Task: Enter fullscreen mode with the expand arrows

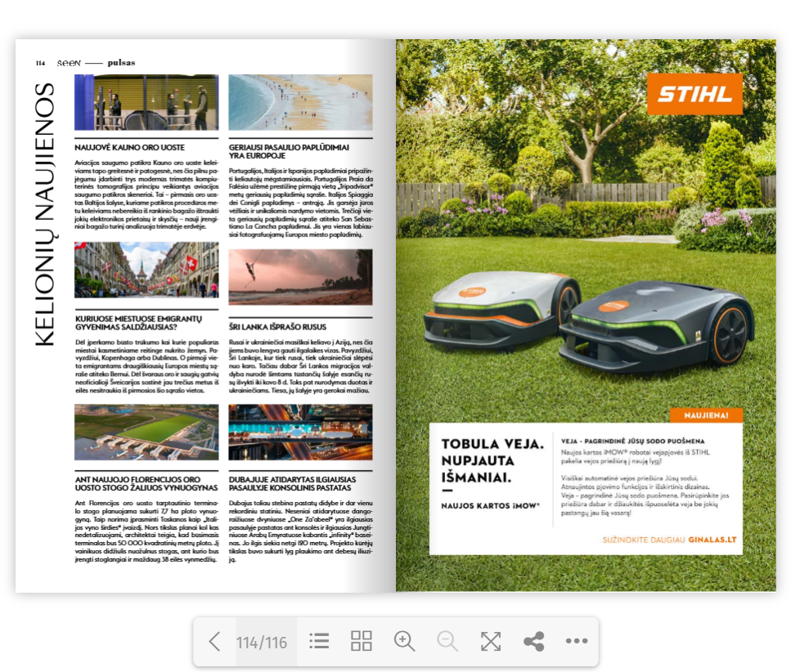Action: 491,642
